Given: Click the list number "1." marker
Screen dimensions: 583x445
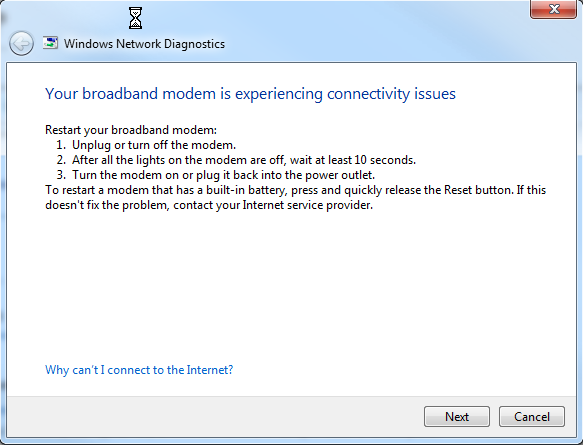Looking at the screenshot, I should (x=61, y=145).
